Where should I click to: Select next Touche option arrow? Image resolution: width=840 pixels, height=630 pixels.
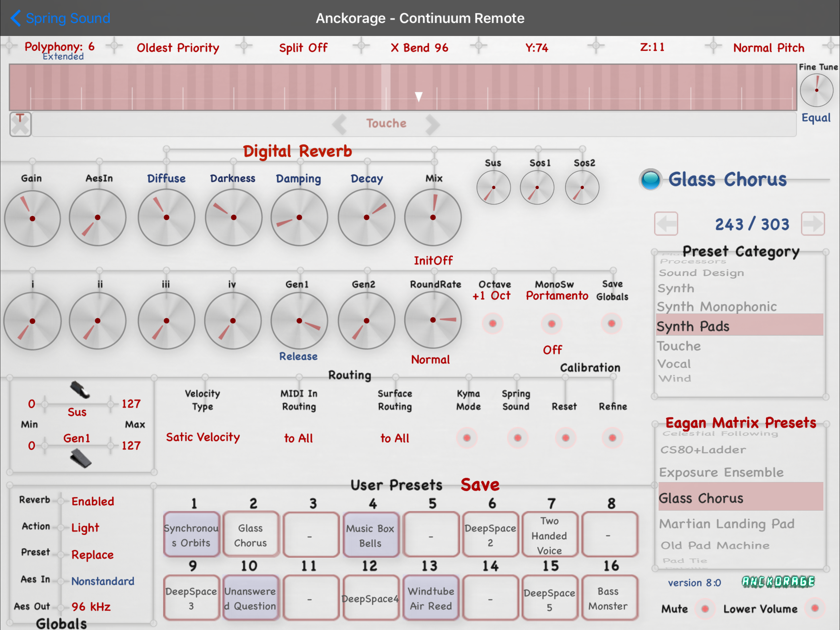pyautogui.click(x=433, y=124)
